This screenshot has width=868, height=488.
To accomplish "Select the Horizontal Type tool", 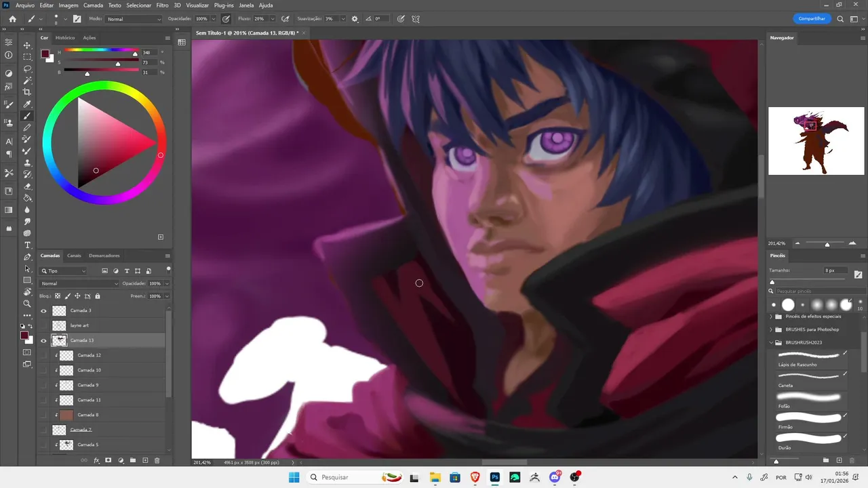I will click(x=27, y=245).
